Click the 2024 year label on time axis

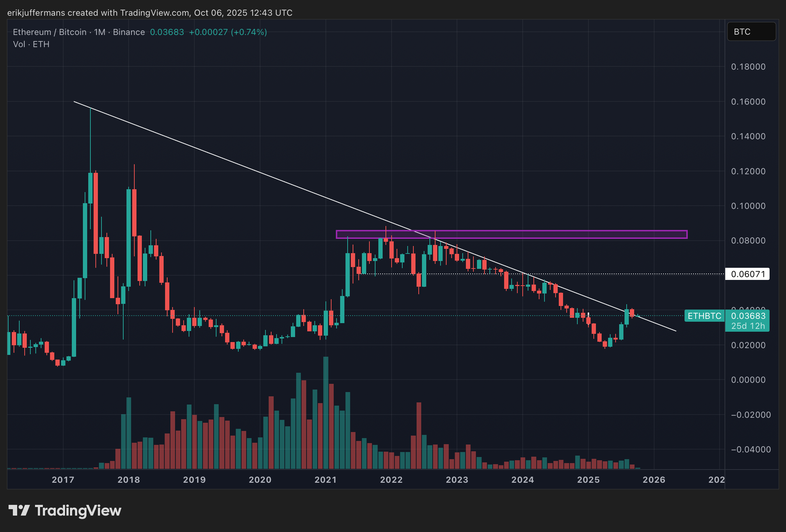click(522, 480)
